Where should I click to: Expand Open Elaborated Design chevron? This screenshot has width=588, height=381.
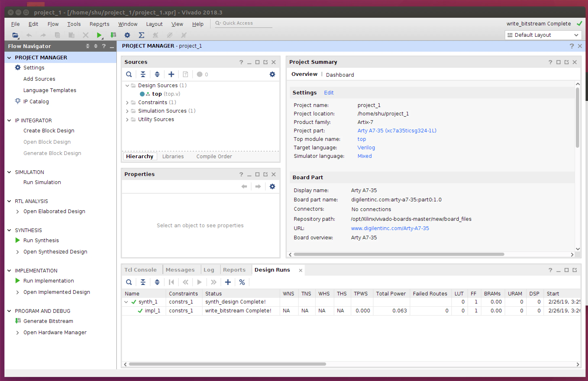click(x=17, y=211)
